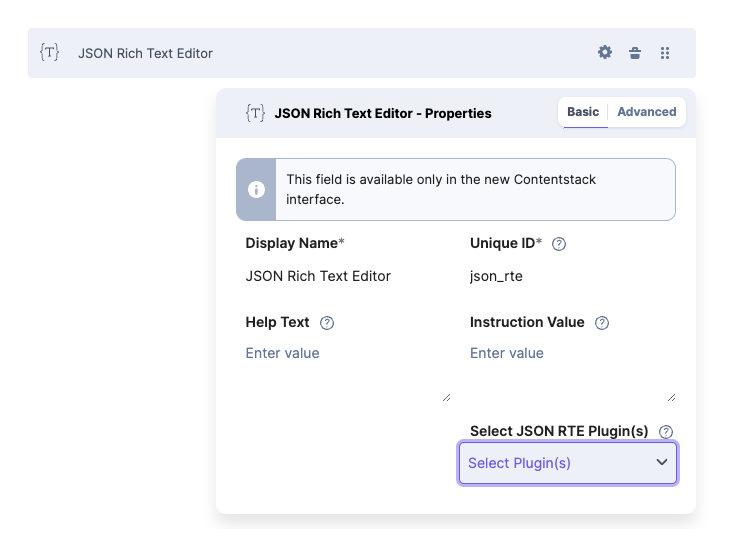The image size is (752, 552).
Task: Delete the JSON Rich Text Editor field
Action: [634, 53]
